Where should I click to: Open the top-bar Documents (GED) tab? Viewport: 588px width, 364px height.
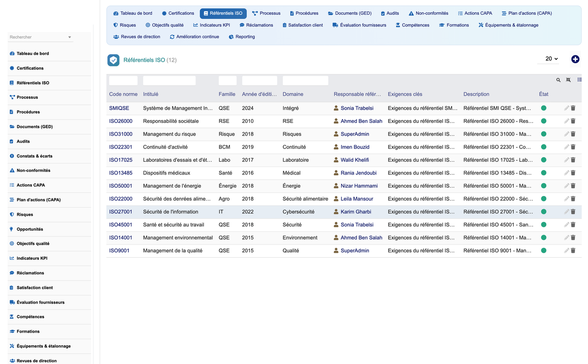coord(350,13)
